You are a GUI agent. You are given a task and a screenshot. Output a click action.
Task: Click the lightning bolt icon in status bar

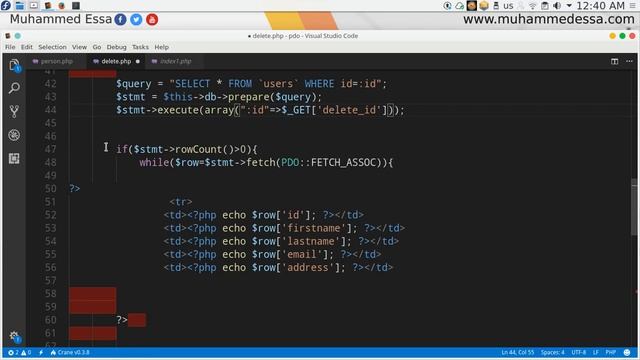(x=41, y=352)
